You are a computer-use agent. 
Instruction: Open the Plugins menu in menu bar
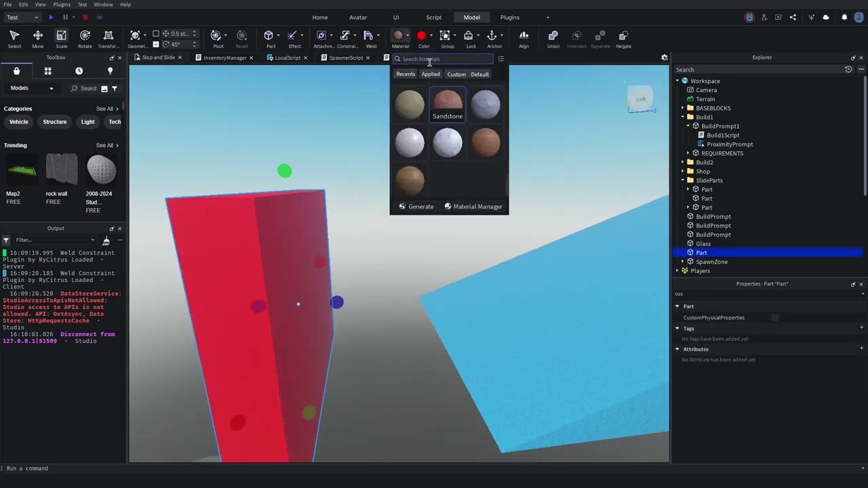coord(62,4)
